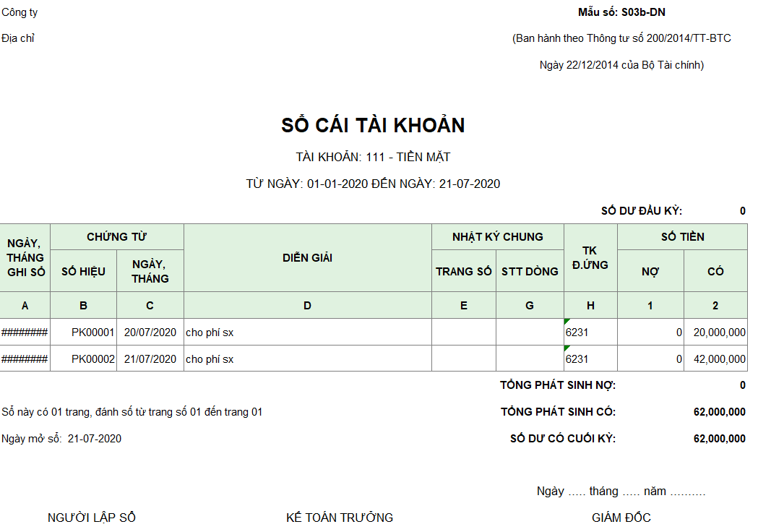This screenshot has width=758, height=532.
Task: Click the PK00001 voucher number cell
Action: click(x=84, y=332)
